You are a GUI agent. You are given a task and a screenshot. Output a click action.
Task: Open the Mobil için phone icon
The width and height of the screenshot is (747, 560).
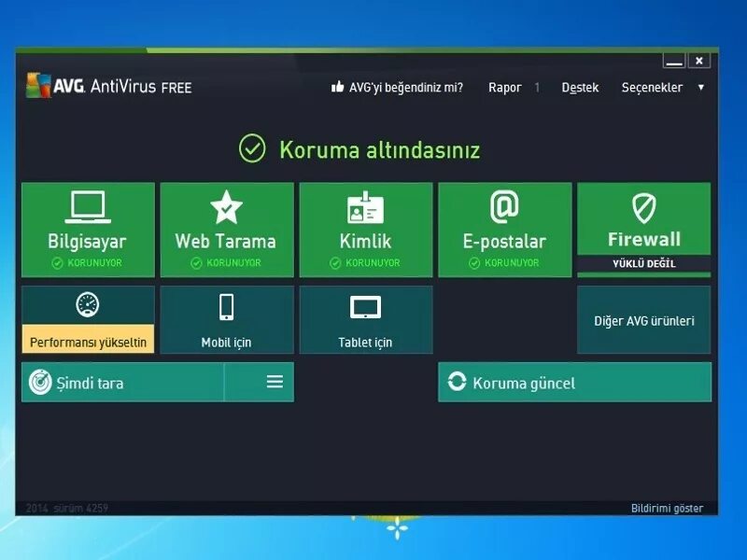226,307
